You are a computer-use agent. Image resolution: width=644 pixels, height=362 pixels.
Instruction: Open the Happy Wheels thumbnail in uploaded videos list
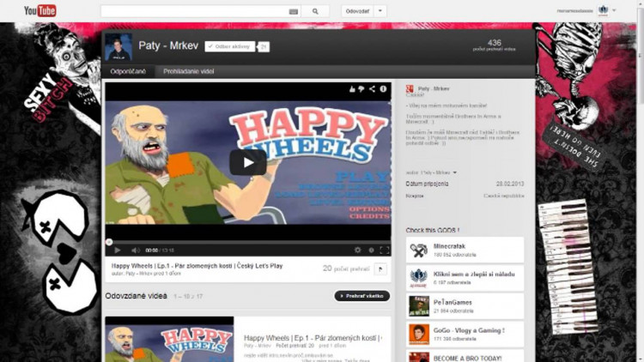[169, 340]
